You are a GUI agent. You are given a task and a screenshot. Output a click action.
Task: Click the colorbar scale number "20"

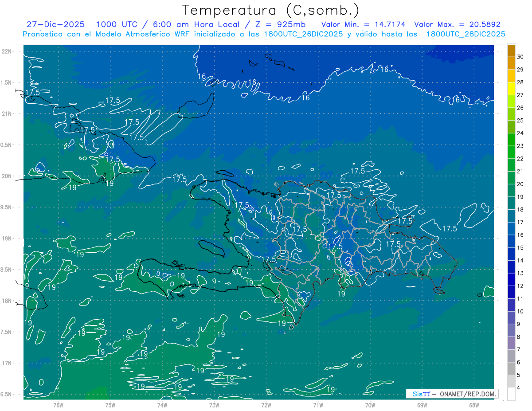tap(521, 184)
